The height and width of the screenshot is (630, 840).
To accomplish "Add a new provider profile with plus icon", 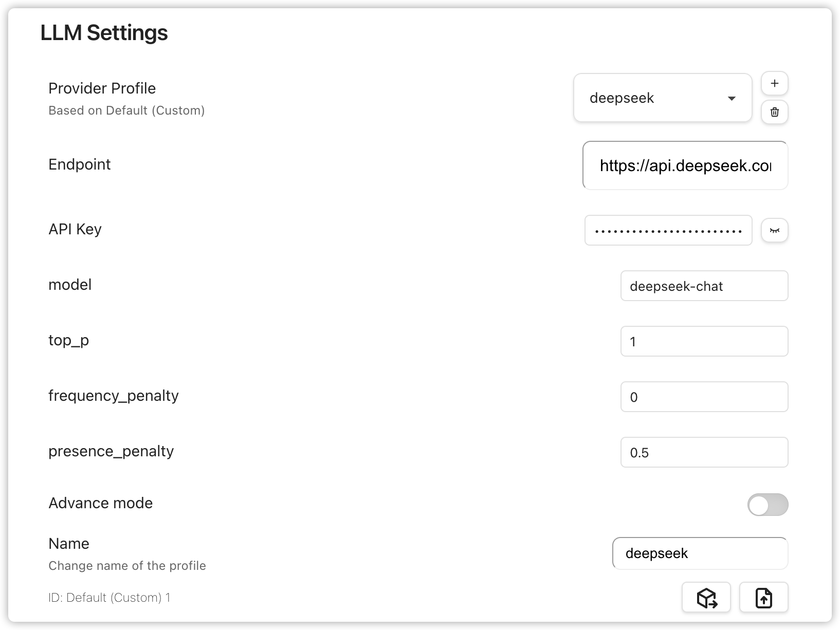I will pyautogui.click(x=774, y=83).
